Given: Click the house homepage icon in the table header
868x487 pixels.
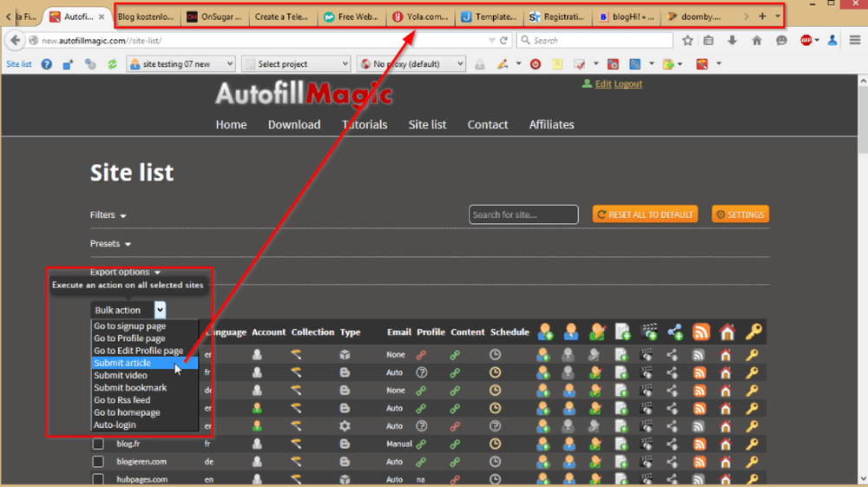Looking at the screenshot, I should point(727,332).
